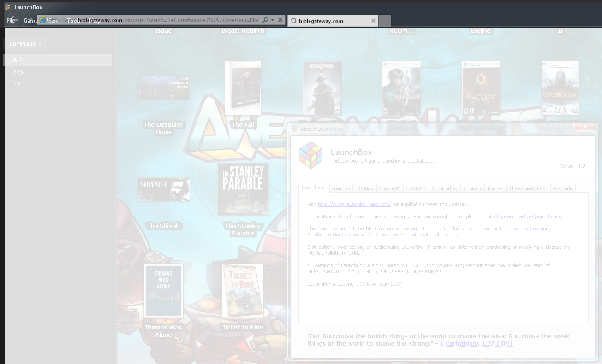602x364 pixels.
Task: Switch to the Wikipedia tab
Action: click(563, 188)
